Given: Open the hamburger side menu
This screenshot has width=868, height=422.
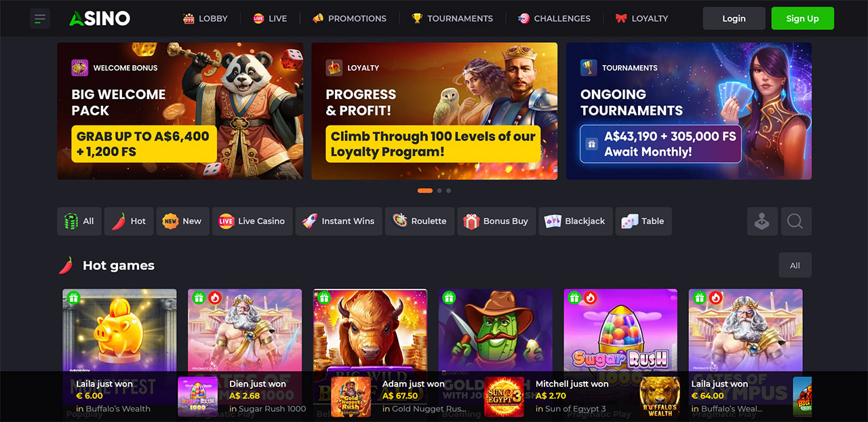Looking at the screenshot, I should (40, 18).
